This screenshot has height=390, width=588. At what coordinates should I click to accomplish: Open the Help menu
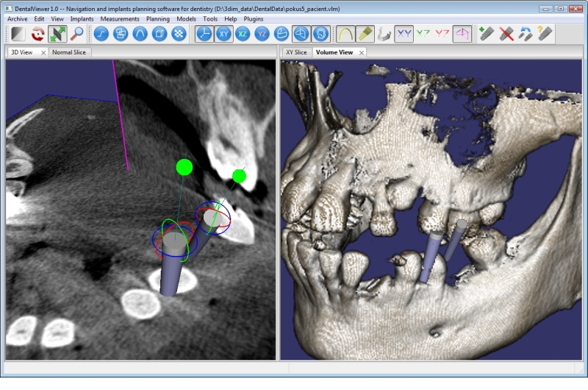click(231, 19)
